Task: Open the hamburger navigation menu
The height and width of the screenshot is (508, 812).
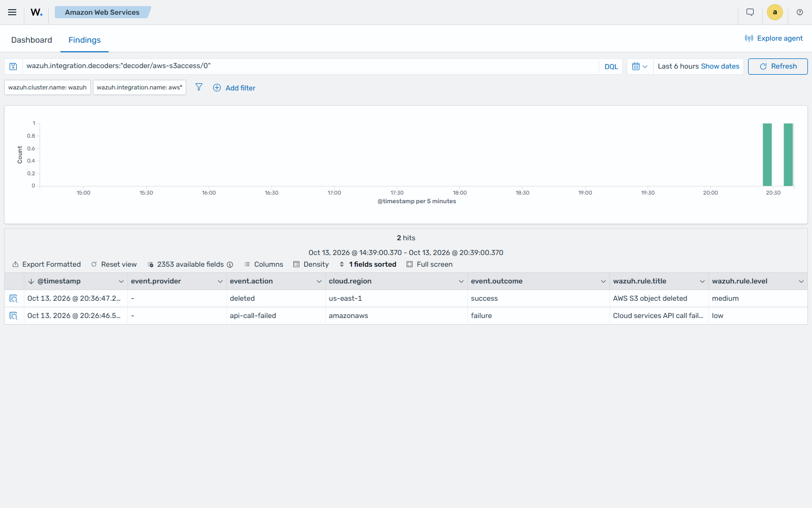Action: (12, 12)
